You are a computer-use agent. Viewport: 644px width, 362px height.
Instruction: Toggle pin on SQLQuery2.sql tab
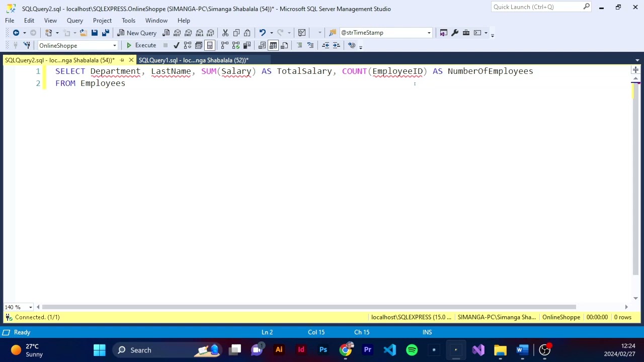(x=122, y=60)
